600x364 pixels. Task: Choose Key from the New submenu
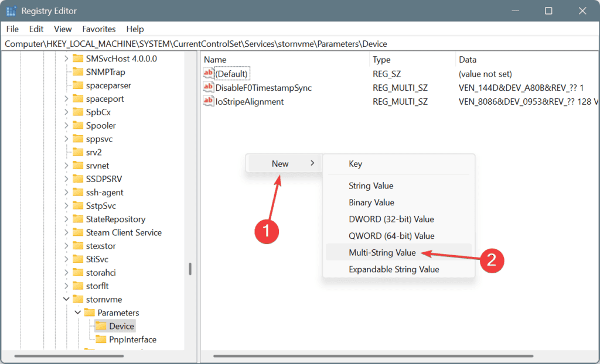pos(398,164)
